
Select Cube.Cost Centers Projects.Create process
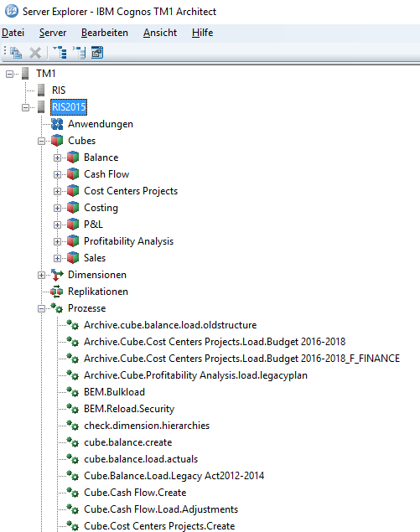coord(159,526)
